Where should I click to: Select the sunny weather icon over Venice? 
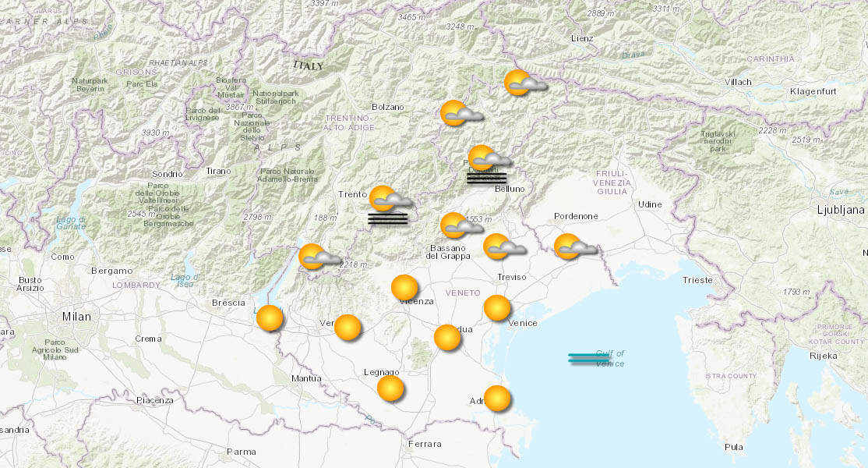(x=496, y=307)
